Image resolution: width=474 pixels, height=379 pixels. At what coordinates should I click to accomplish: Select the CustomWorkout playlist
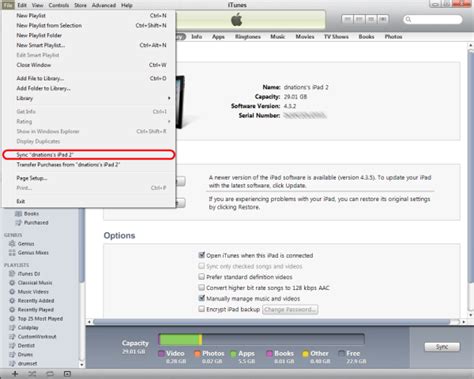tap(33, 337)
